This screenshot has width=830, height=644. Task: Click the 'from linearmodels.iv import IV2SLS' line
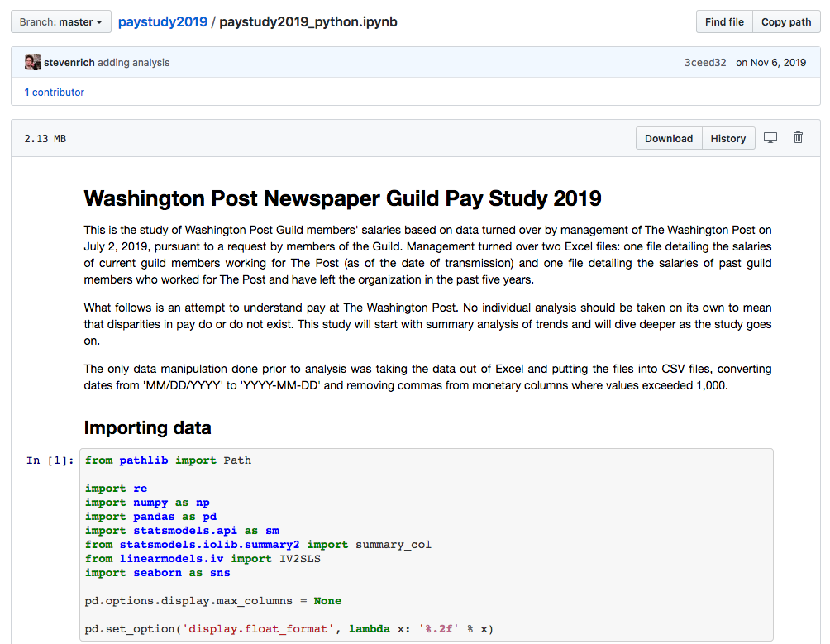click(203, 558)
